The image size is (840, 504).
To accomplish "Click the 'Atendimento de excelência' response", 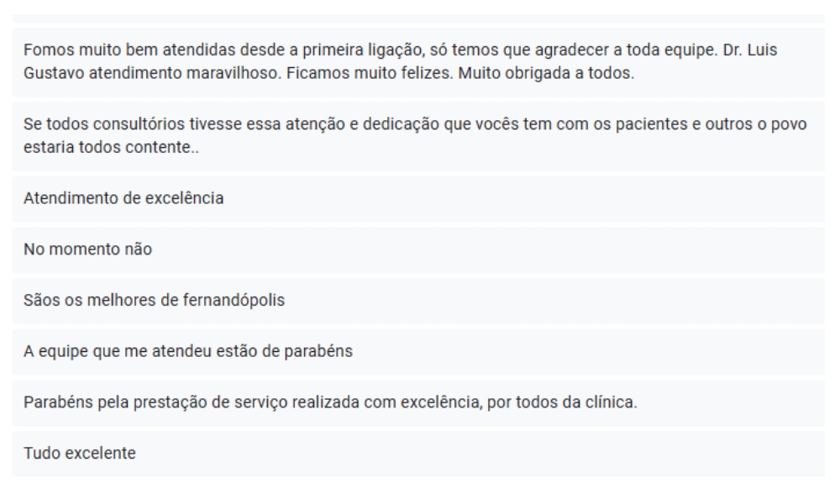I will click(418, 199).
